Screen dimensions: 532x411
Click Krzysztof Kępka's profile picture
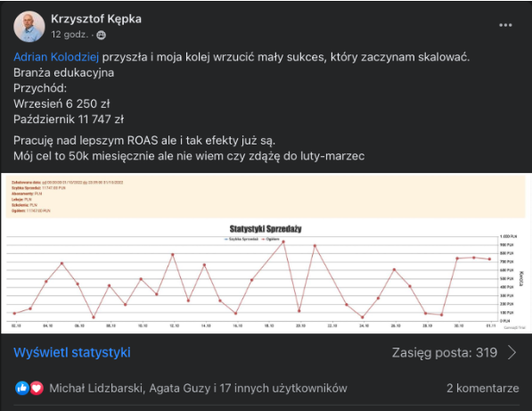click(29, 27)
